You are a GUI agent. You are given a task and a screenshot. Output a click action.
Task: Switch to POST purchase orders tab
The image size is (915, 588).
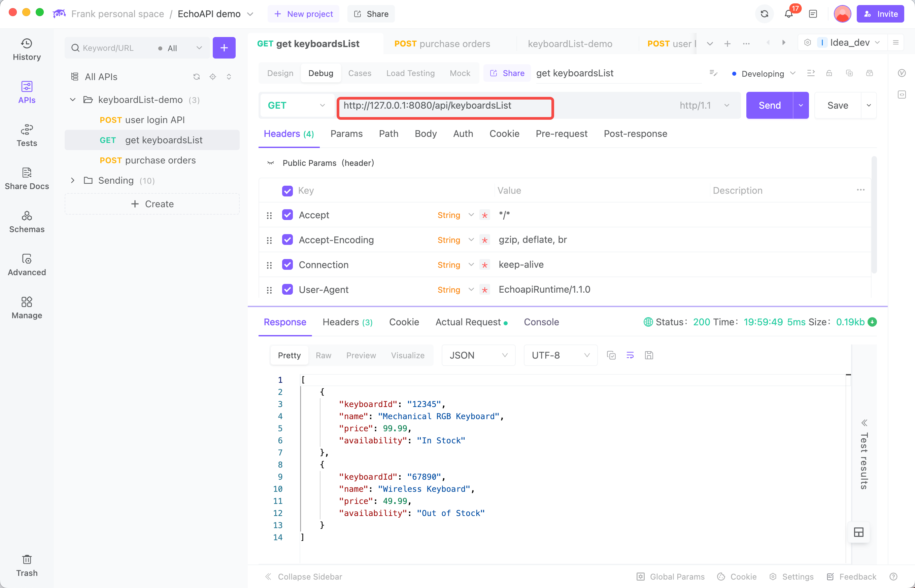[x=442, y=44]
